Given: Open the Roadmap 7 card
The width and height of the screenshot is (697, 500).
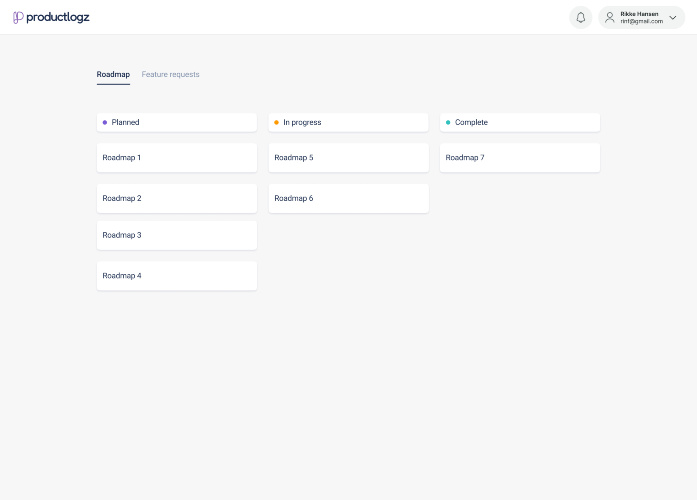Looking at the screenshot, I should pos(520,157).
